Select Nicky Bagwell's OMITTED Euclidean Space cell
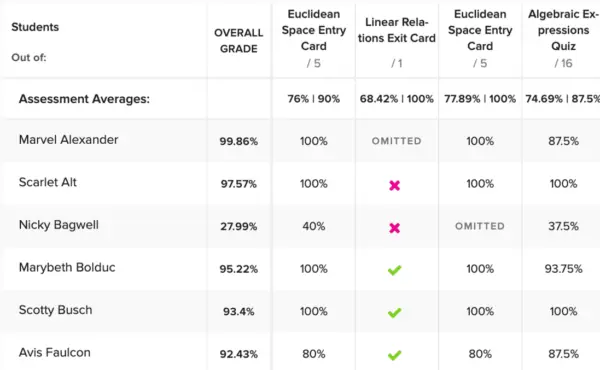 coord(480,226)
